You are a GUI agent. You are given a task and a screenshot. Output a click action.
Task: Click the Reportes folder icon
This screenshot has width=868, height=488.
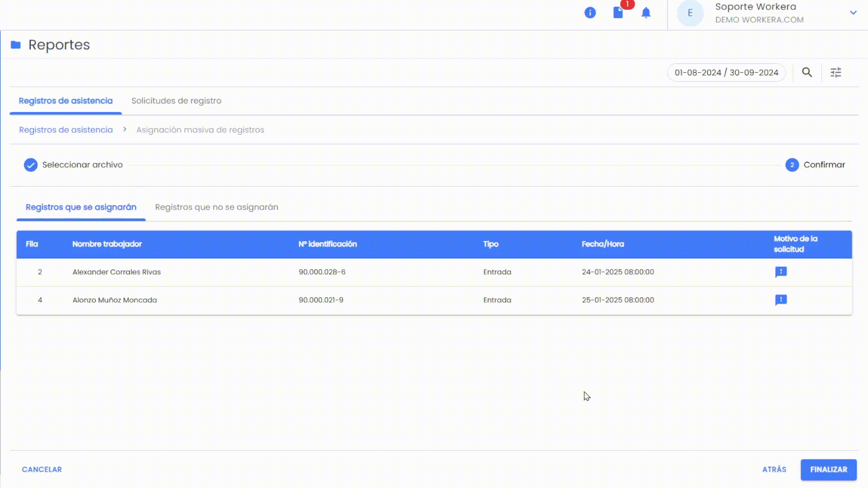point(16,45)
